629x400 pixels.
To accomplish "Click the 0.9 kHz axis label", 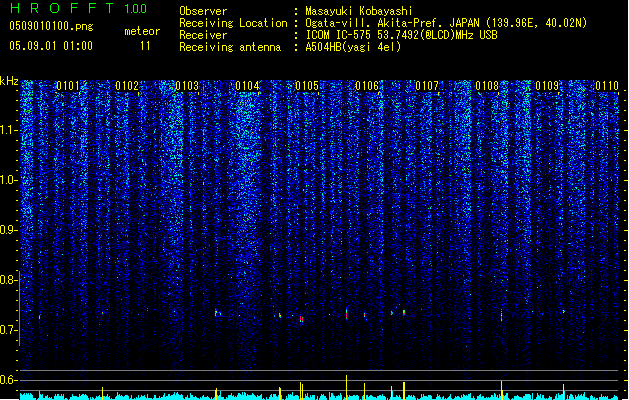I will tap(8, 230).
